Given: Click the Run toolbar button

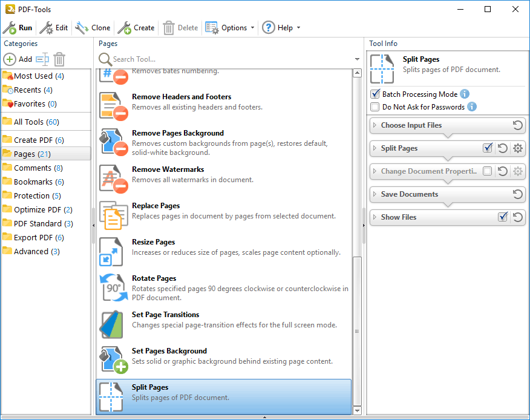Looking at the screenshot, I should coord(18,28).
